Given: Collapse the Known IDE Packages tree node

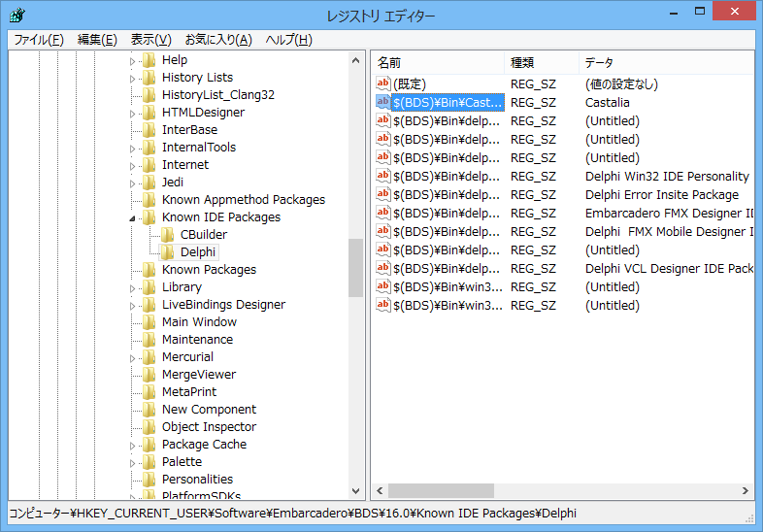Looking at the screenshot, I should [x=133, y=218].
